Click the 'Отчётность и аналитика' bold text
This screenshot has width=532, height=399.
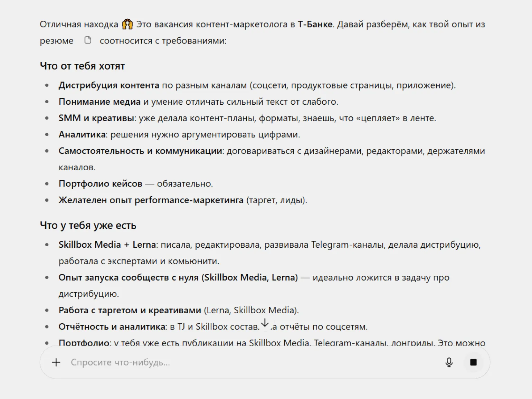[112, 327]
